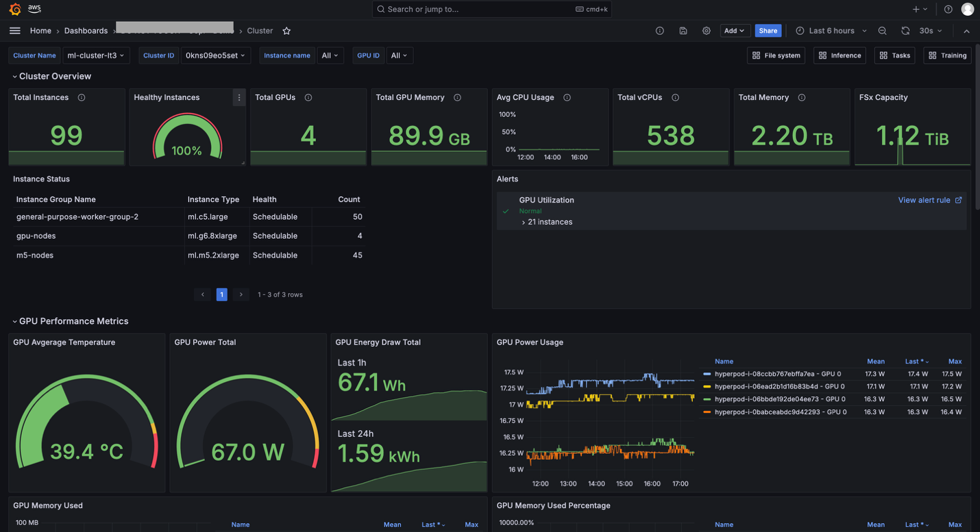Screen dimensions: 980x532
Task: Expand the 21 instances alert details
Action: tap(545, 222)
